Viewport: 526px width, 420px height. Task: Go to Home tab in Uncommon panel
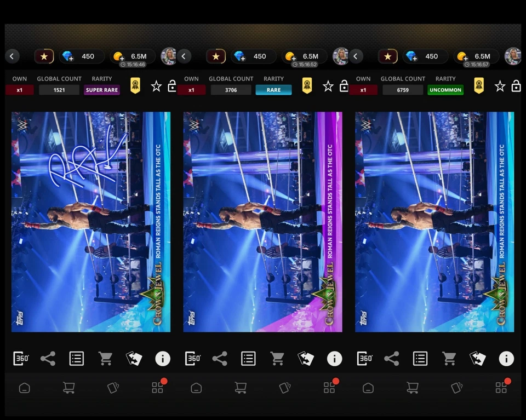coord(368,388)
